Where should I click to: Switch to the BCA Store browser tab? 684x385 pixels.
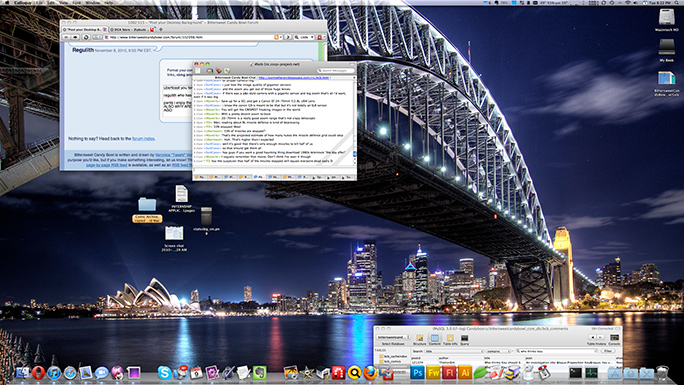pyautogui.click(x=132, y=29)
